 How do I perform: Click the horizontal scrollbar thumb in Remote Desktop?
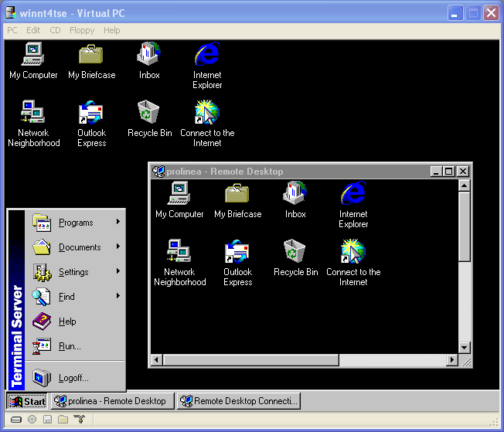pyautogui.click(x=250, y=359)
